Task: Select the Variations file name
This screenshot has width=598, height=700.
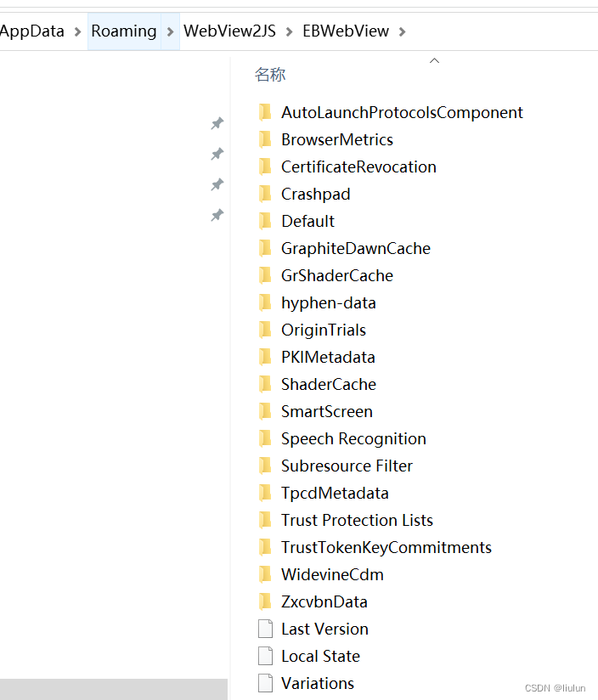Action: click(318, 684)
